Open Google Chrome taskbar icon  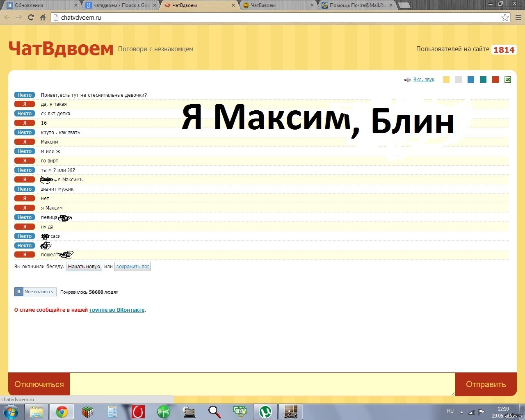[62, 411]
